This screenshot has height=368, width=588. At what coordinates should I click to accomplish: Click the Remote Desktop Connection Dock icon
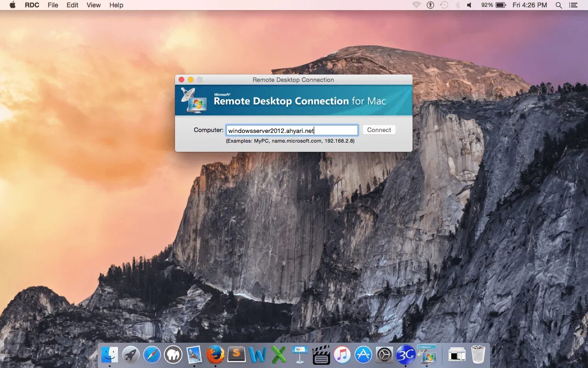coord(427,354)
